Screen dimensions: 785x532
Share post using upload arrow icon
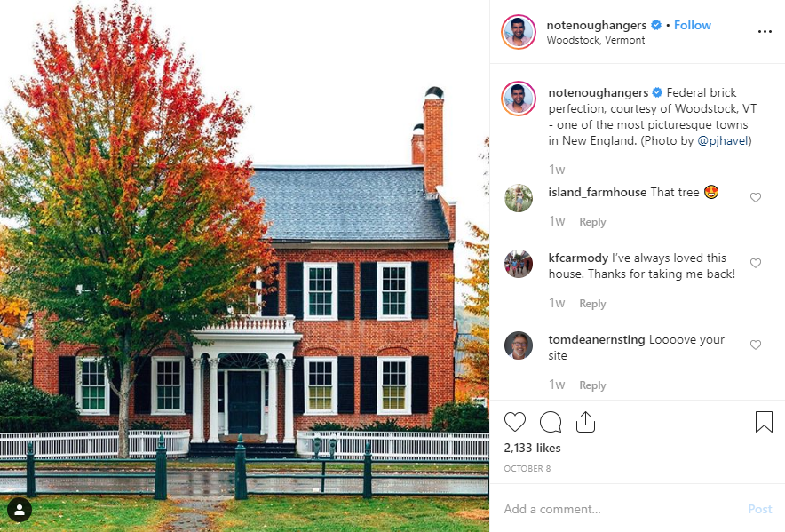pyautogui.click(x=585, y=422)
